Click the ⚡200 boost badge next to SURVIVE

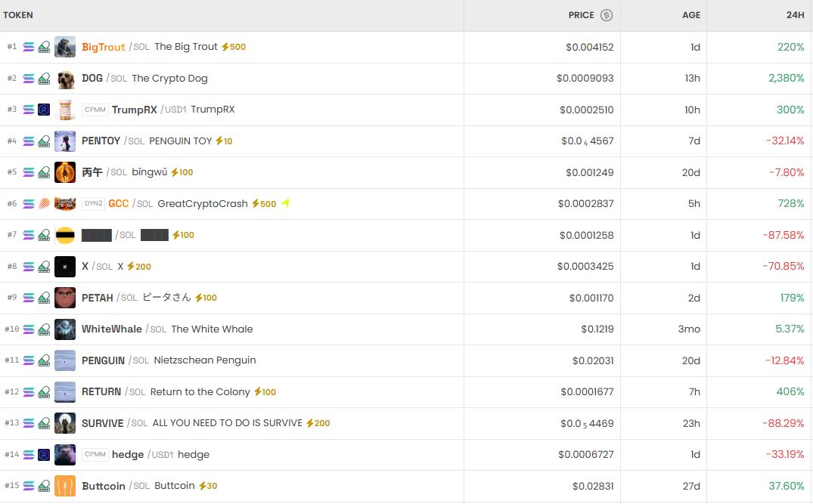click(x=316, y=423)
